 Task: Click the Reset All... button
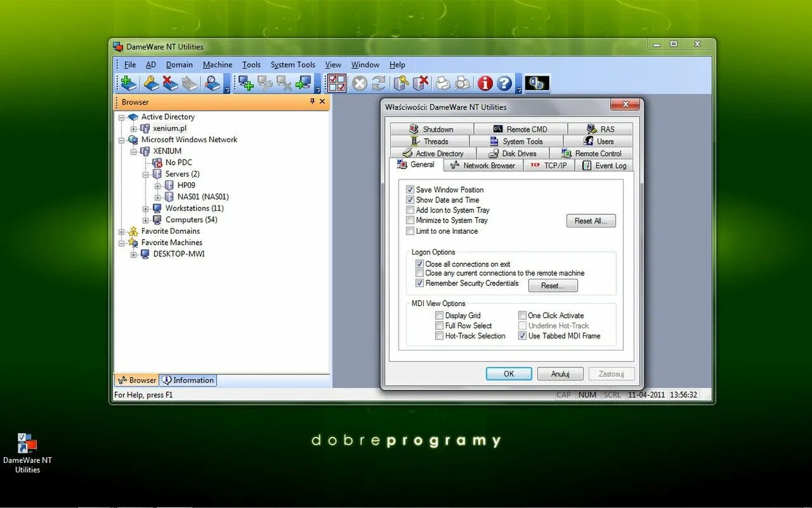point(591,221)
